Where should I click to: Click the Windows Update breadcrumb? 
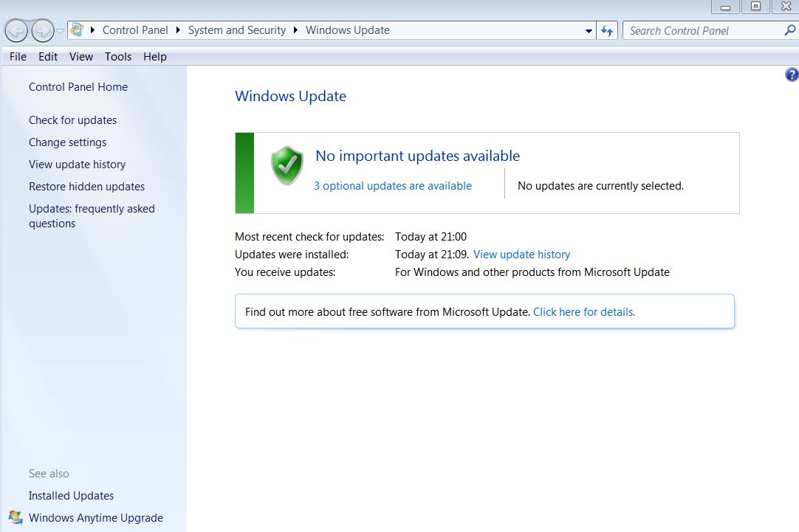pyautogui.click(x=348, y=30)
